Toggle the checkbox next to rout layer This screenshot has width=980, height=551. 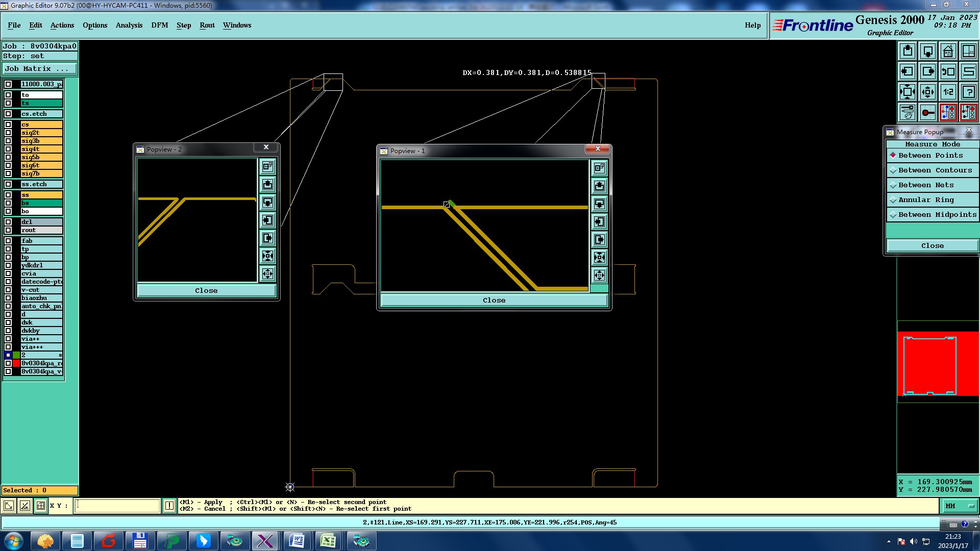pos(8,230)
